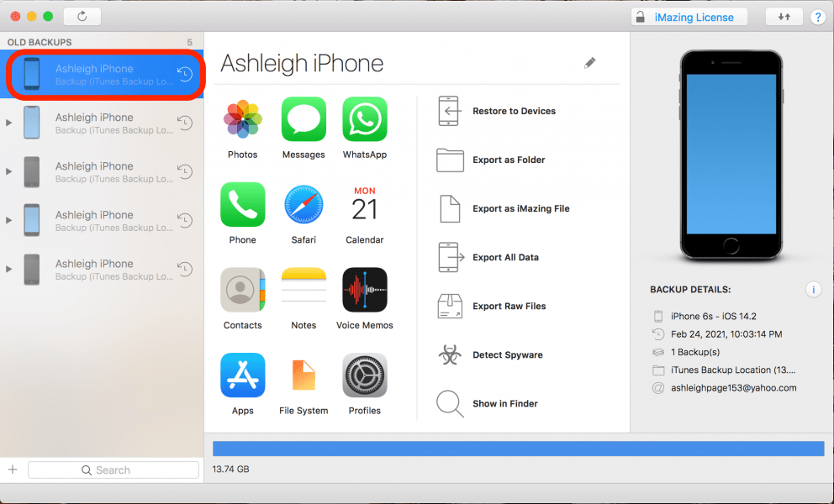Expand the second Ashleigh iPhone backup entry
834x504 pixels.
click(9, 123)
